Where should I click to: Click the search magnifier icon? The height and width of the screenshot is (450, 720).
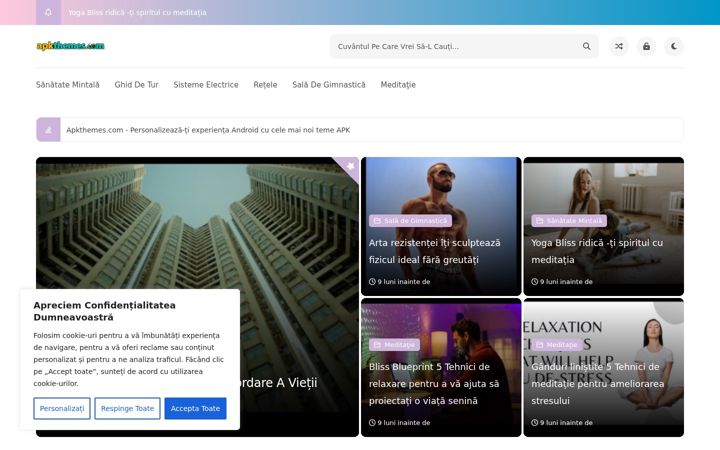click(x=586, y=46)
